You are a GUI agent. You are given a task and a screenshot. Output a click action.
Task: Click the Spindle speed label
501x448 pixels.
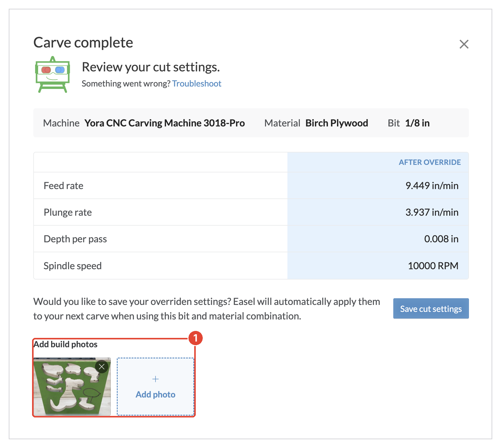(73, 266)
